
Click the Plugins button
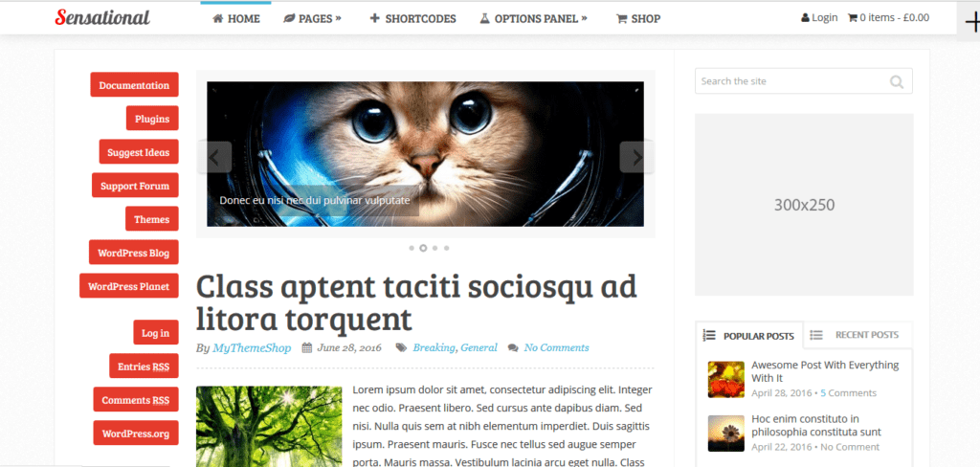point(152,118)
